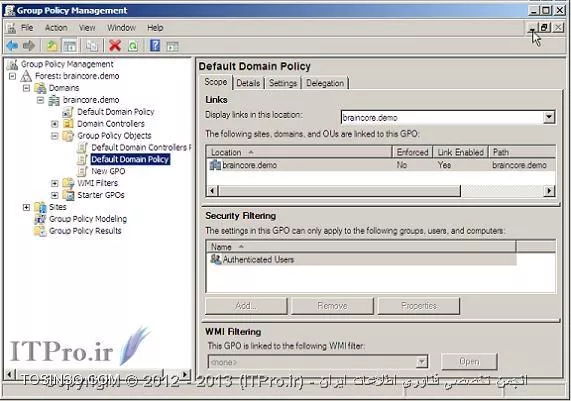The width and height of the screenshot is (571, 401).
Task: Click the Properties button under Security Filtering
Action: pyautogui.click(x=419, y=306)
